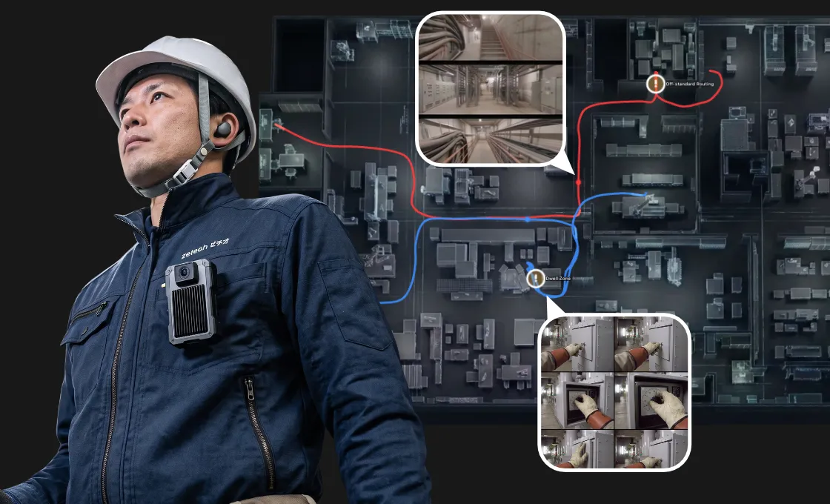Viewport: 830px width, 504px height.
Task: Open the corridor with electrical cabinets thumbnail
Action: click(490, 90)
